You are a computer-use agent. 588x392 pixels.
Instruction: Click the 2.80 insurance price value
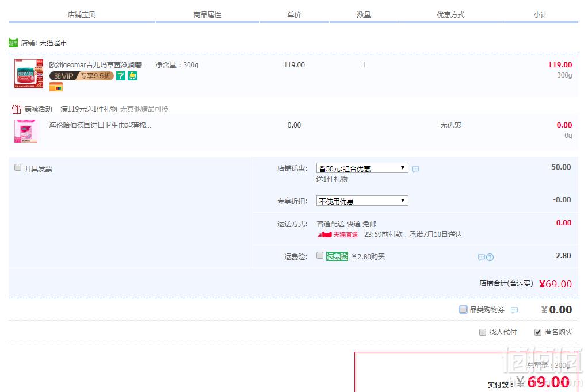point(563,256)
